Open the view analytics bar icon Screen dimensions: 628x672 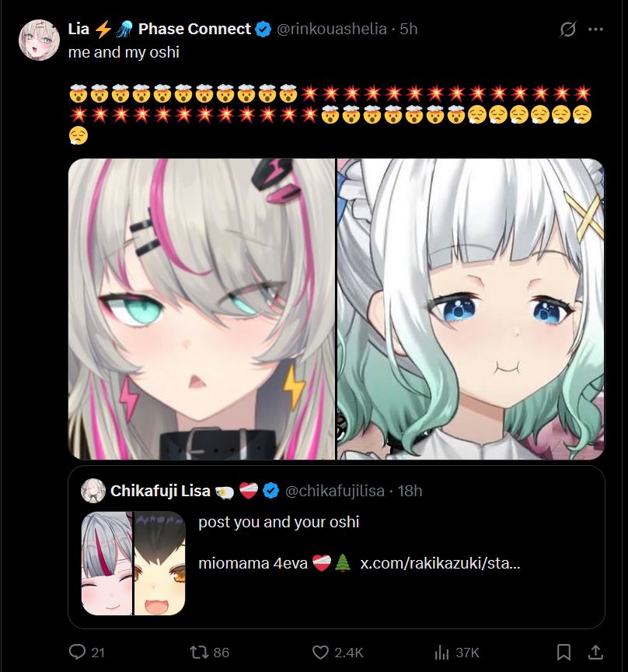tap(441, 653)
